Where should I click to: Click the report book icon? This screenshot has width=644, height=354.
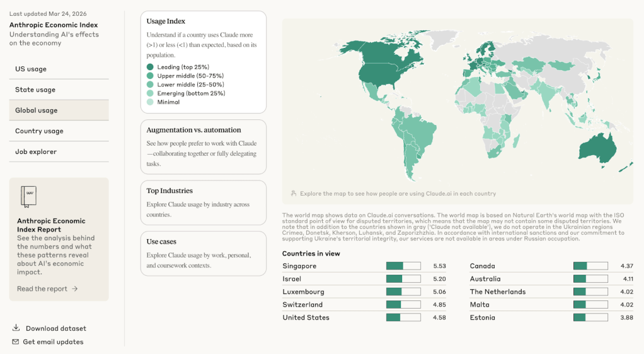point(28,197)
